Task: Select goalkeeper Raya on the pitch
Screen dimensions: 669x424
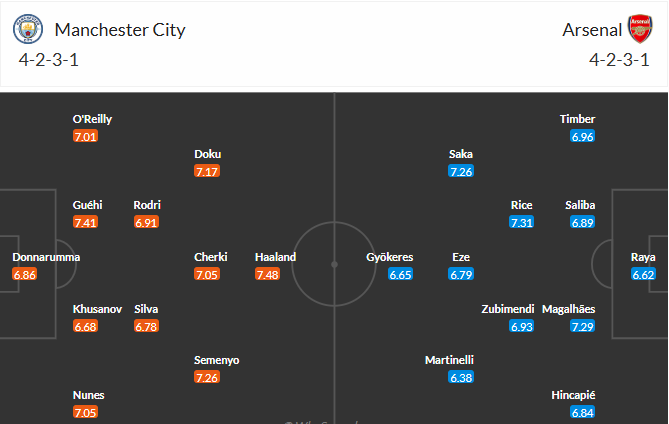Action: pos(643,257)
